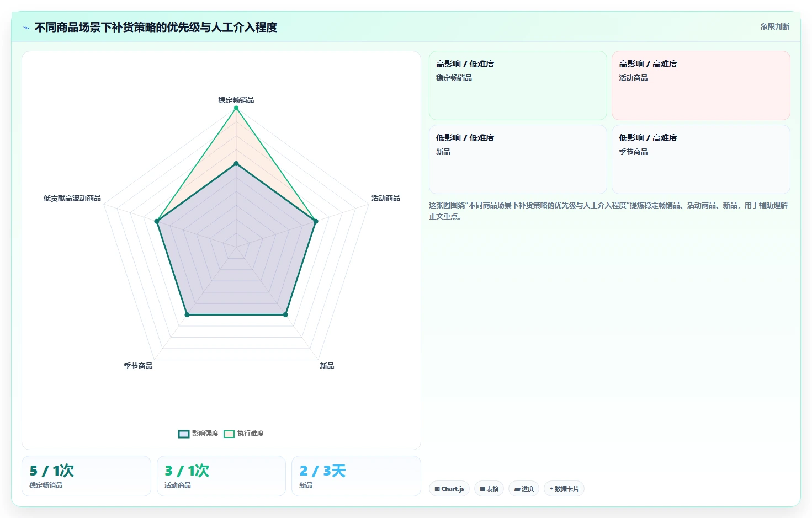Click the 低贡献高波动商品 axis label
This screenshot has height=518, width=812.
(x=72, y=198)
